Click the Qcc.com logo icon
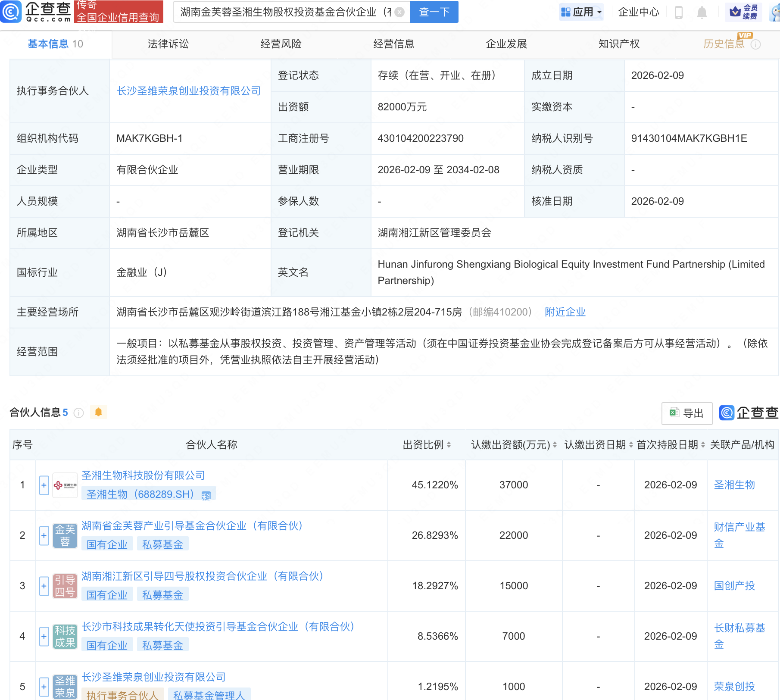This screenshot has height=700, width=780. click(x=11, y=12)
